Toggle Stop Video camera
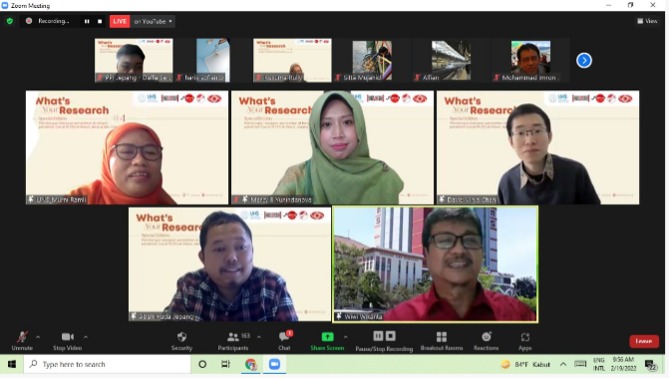 coord(67,341)
